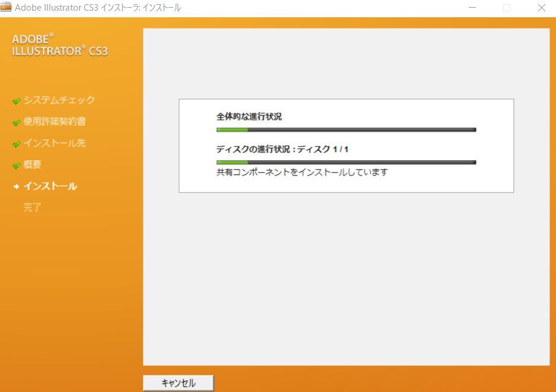Select the システムチェック step in the sidebar

point(59,100)
